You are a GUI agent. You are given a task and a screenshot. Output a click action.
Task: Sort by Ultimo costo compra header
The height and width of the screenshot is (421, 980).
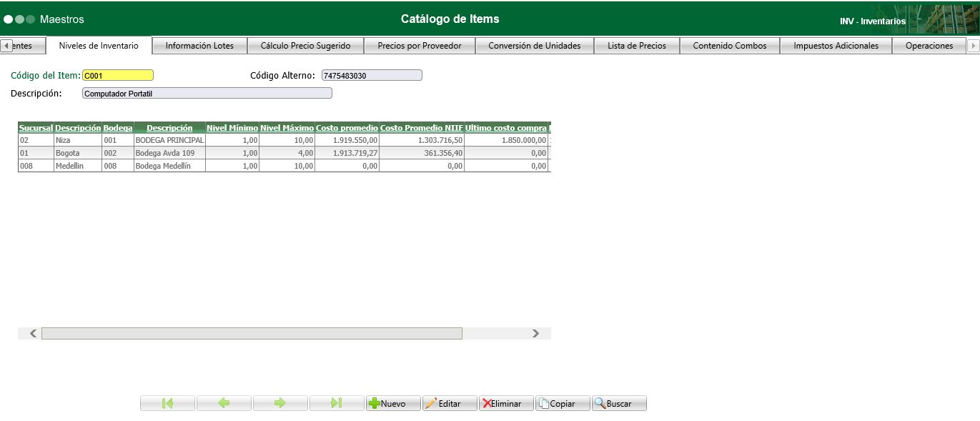pos(506,128)
